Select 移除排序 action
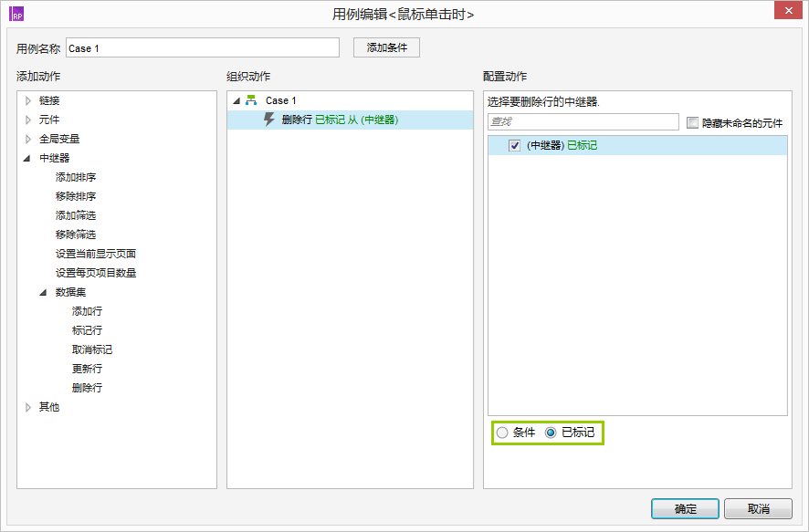809x532 pixels. [x=76, y=196]
